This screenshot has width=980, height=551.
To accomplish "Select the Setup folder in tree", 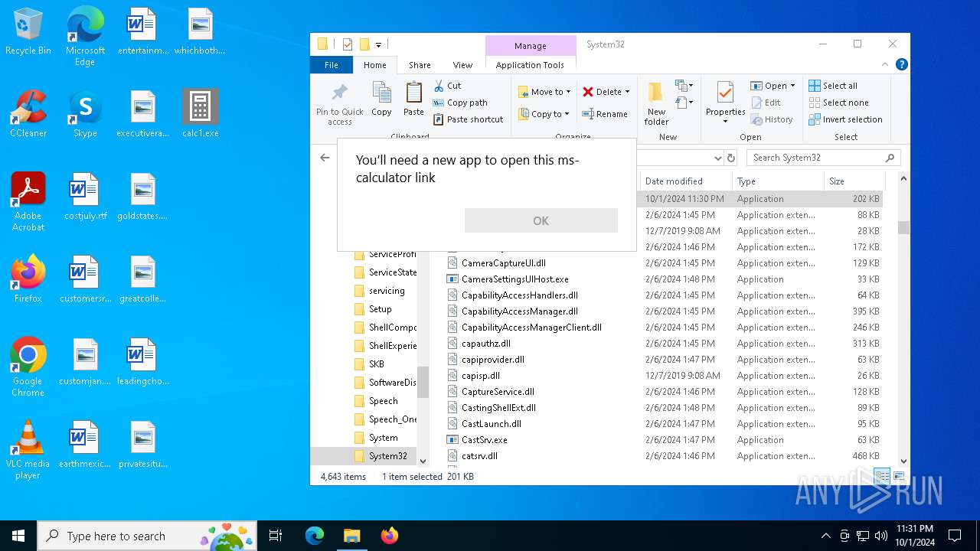I will point(380,309).
